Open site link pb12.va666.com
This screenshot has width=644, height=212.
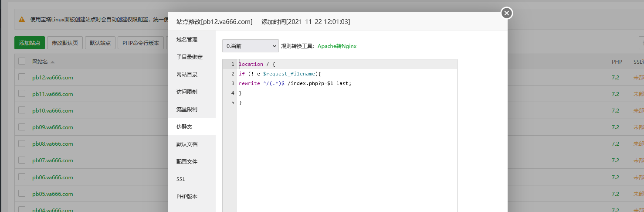(52, 78)
